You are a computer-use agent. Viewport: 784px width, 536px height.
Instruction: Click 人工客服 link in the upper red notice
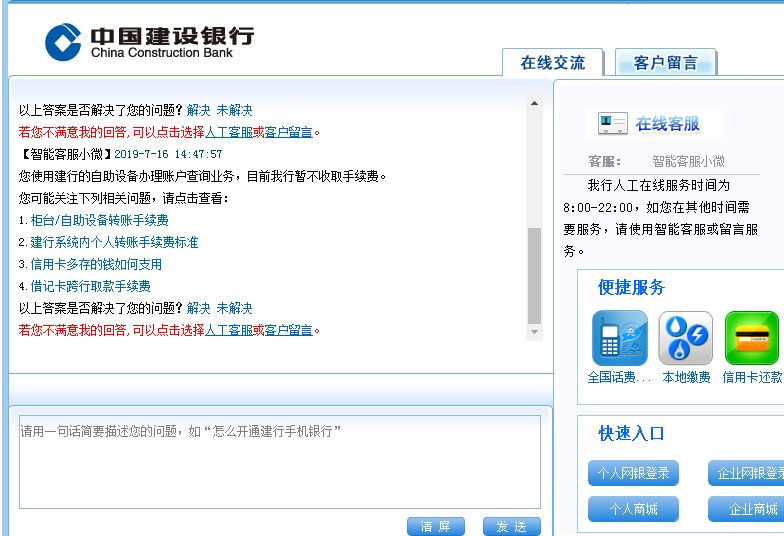(228, 132)
